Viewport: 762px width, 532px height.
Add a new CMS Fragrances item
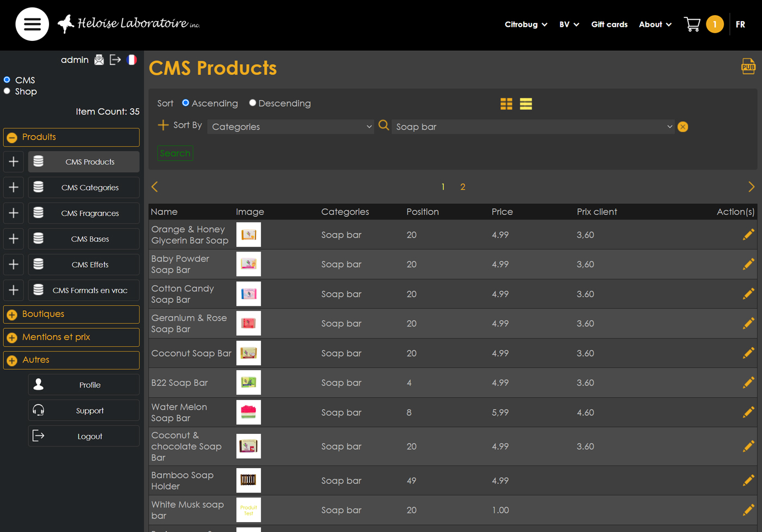[x=14, y=213]
